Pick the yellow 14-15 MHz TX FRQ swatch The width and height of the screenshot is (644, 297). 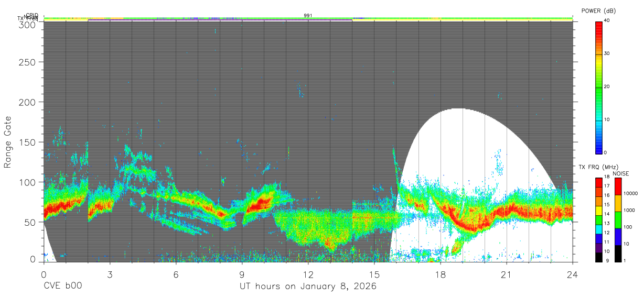point(599,211)
